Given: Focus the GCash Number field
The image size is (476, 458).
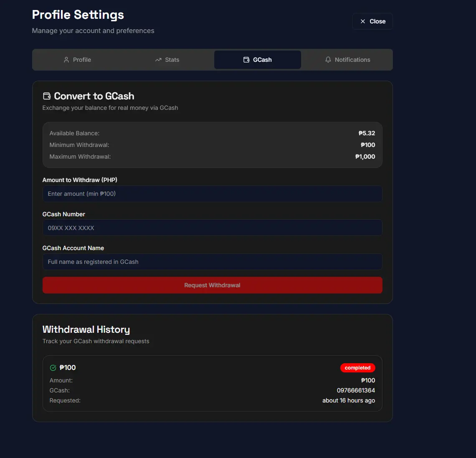Looking at the screenshot, I should pos(212,228).
